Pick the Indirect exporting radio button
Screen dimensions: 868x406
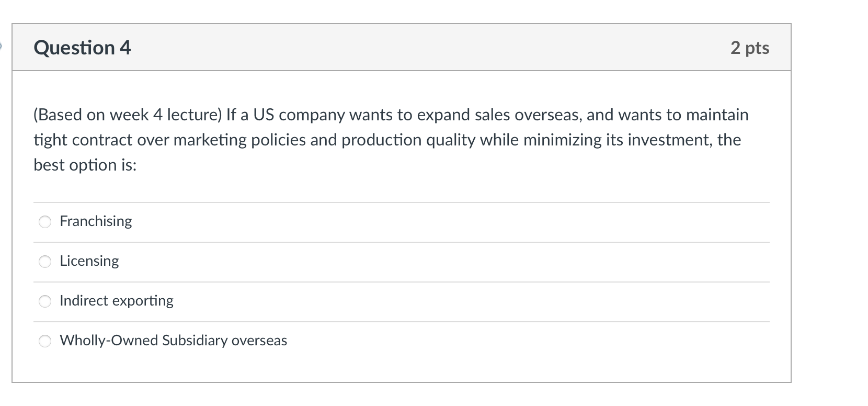(x=45, y=301)
